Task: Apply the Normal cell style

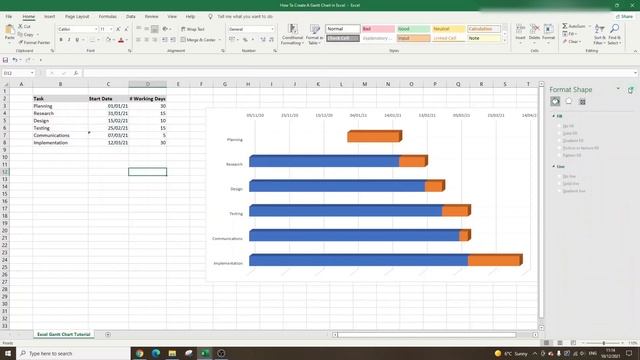Action: 342,29
